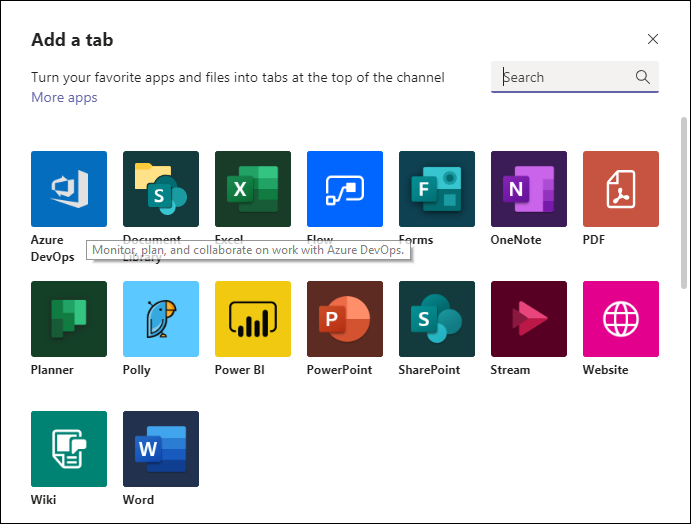
Task: Add the Stream app icon
Action: [529, 319]
